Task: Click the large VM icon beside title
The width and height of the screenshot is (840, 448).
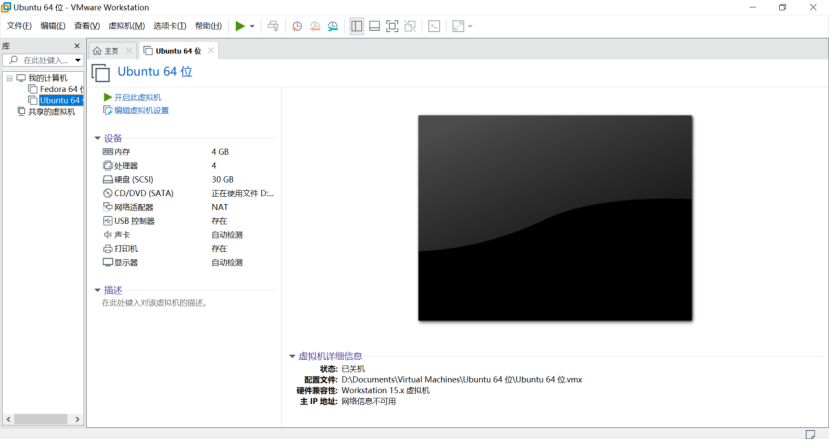Action: pyautogui.click(x=101, y=72)
